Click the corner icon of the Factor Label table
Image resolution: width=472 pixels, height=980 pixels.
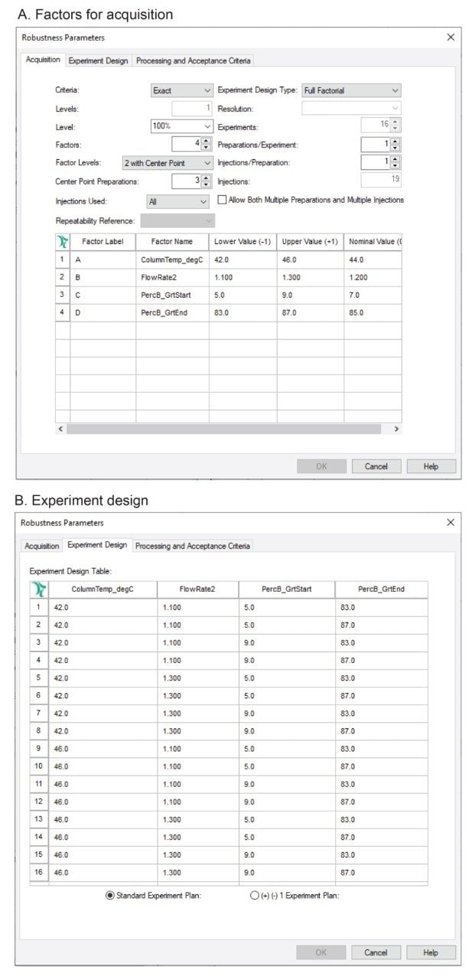click(x=63, y=241)
